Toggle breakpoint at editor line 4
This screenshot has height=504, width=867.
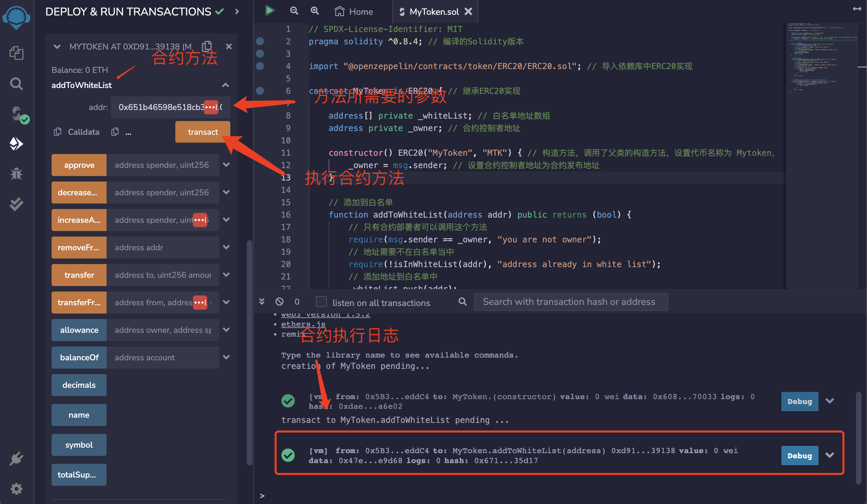coord(260,66)
